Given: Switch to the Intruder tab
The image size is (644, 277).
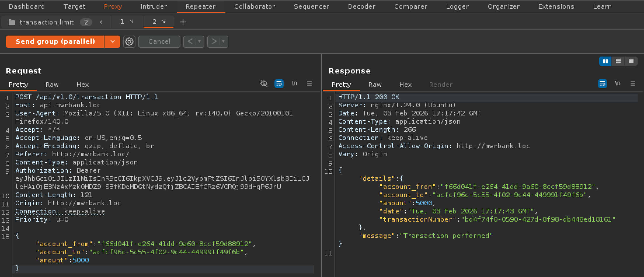Looking at the screenshot, I should tap(154, 6).
